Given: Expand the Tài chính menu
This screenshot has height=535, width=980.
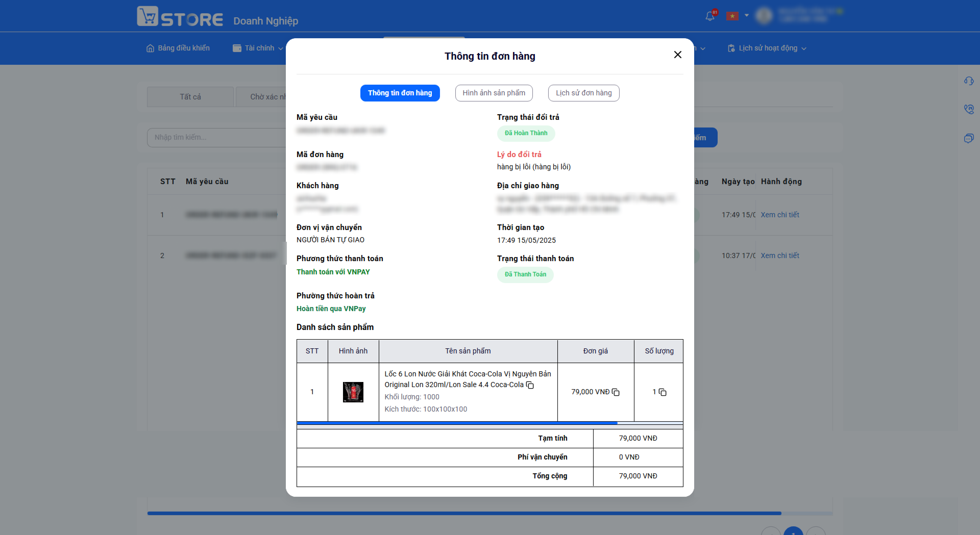Looking at the screenshot, I should 258,48.
